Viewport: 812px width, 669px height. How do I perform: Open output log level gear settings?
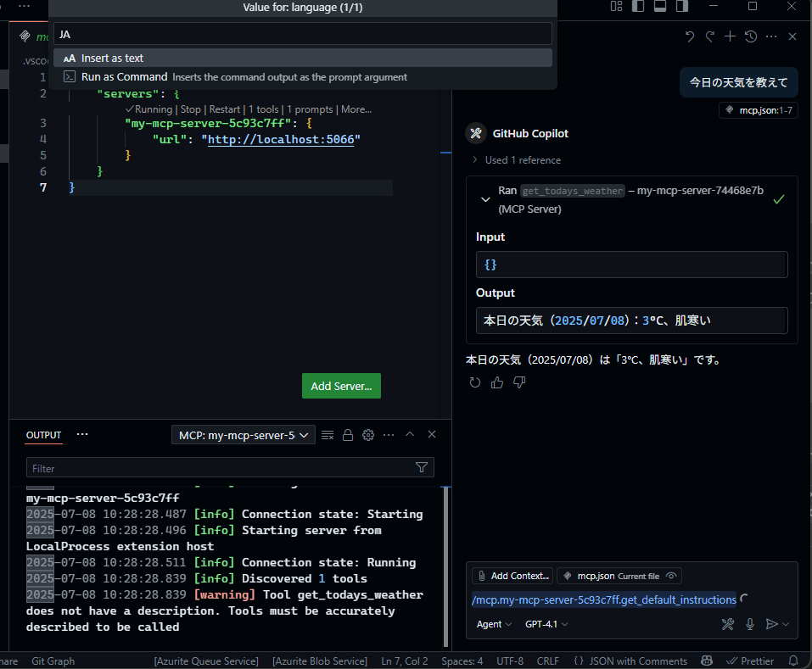pyautogui.click(x=368, y=435)
